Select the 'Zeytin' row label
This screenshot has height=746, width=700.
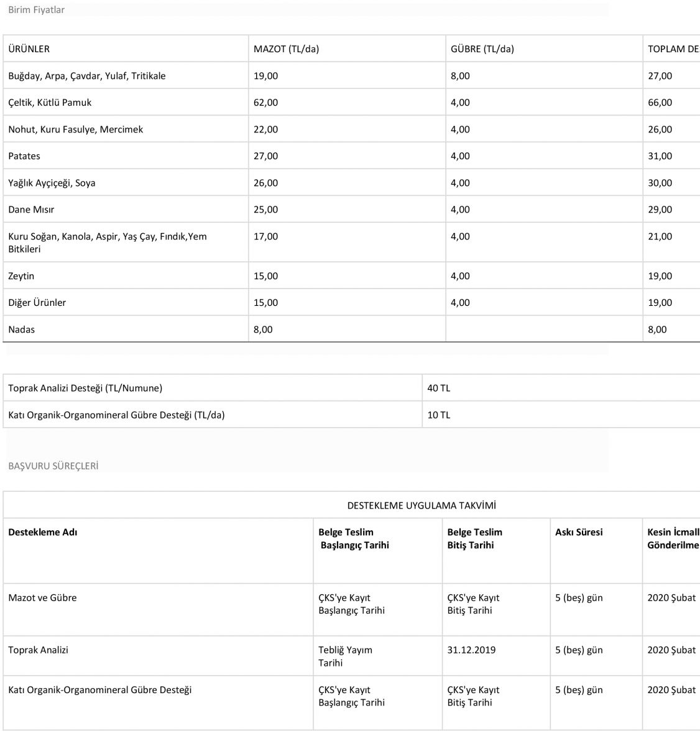pos(21,276)
